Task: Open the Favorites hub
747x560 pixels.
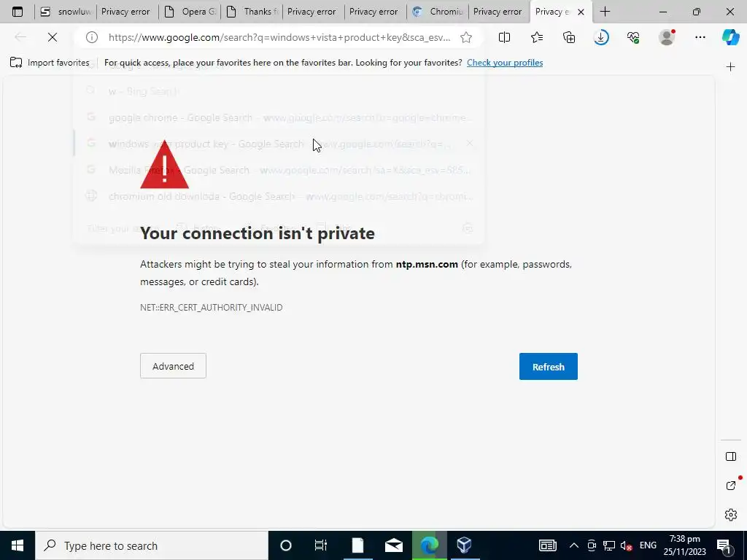Action: (x=536, y=37)
